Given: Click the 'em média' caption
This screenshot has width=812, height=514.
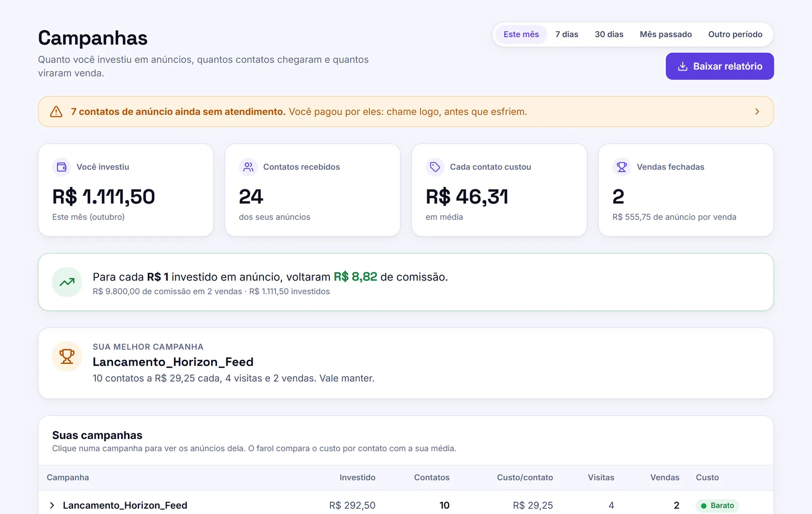Looking at the screenshot, I should click(445, 217).
